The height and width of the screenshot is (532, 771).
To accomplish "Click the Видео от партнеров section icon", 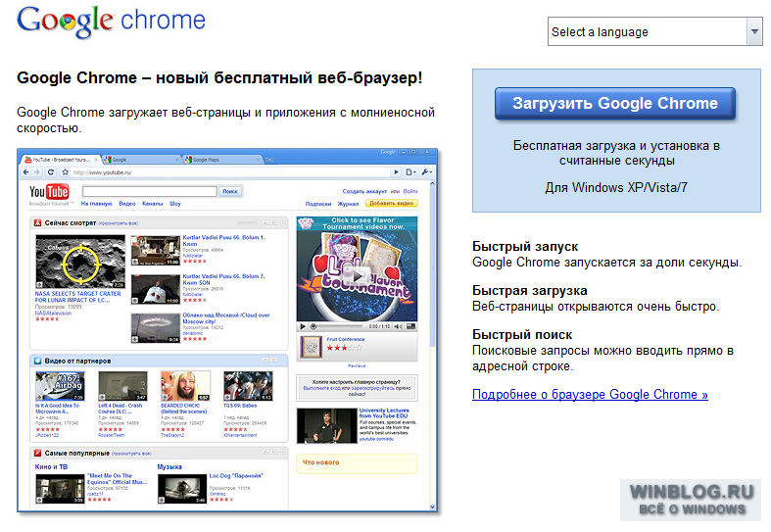I will pos(37,361).
